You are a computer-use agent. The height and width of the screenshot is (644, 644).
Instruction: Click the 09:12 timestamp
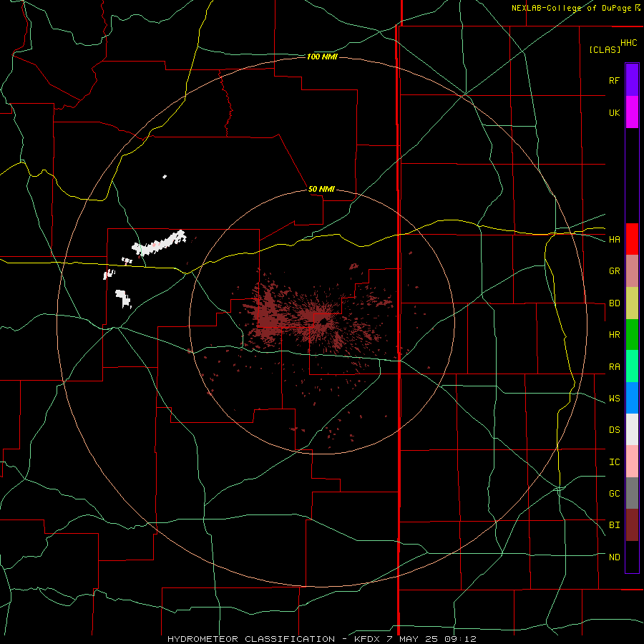click(x=462, y=639)
